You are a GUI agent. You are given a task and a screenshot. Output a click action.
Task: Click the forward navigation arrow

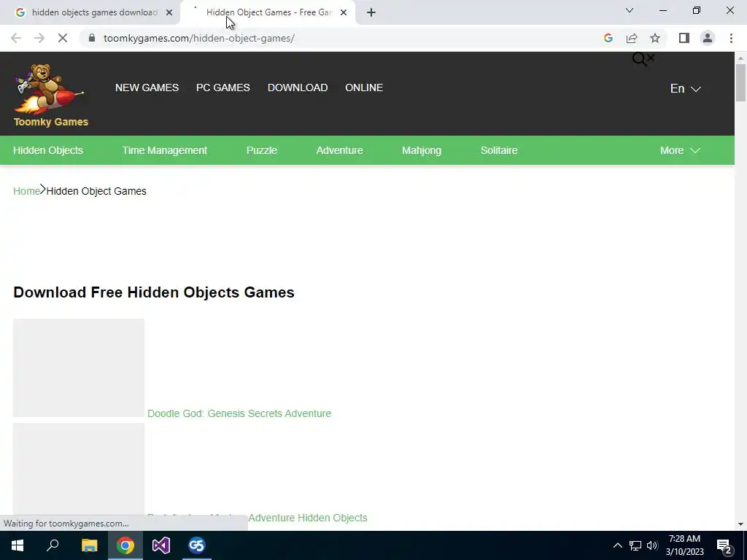(39, 38)
